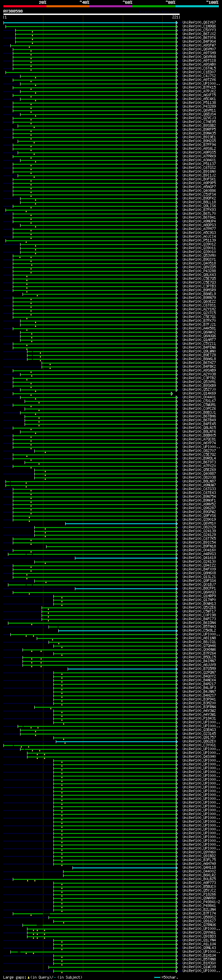Click the label UniRef100_B8CFP1
222x980 pixels.
click(199, 589)
